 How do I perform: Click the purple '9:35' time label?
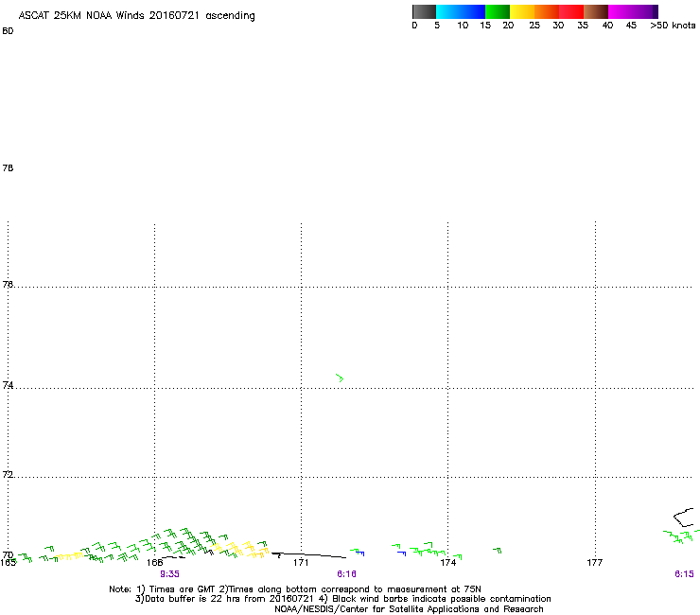coord(169,574)
